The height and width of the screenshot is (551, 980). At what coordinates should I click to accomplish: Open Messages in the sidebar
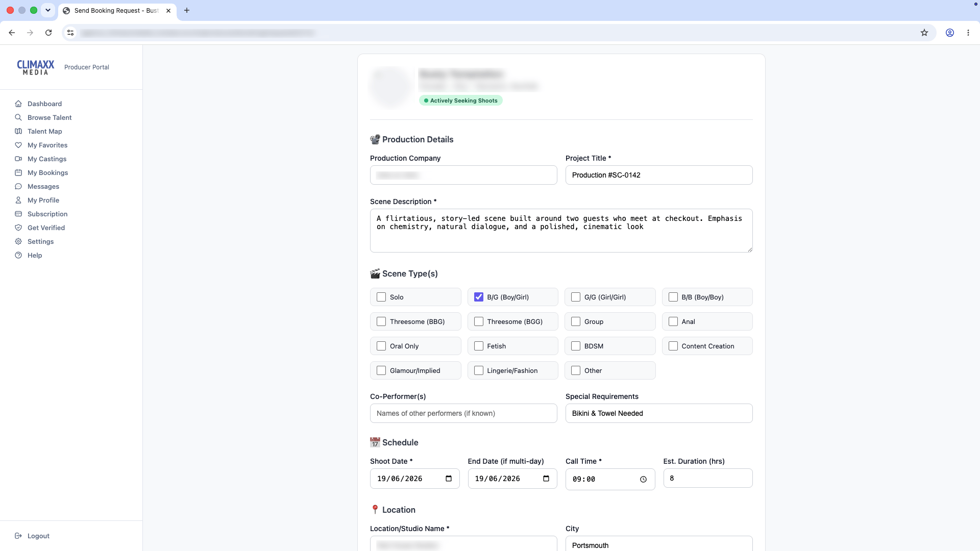pyautogui.click(x=43, y=186)
